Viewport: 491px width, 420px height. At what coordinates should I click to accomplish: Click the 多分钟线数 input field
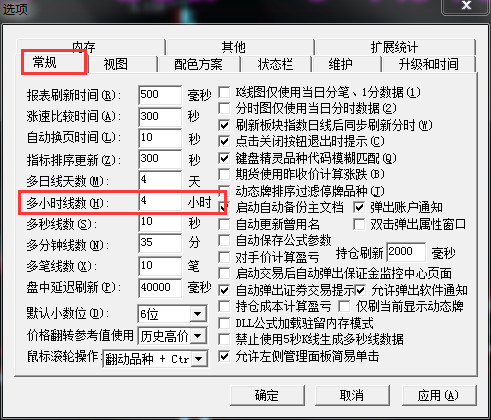tap(160, 243)
